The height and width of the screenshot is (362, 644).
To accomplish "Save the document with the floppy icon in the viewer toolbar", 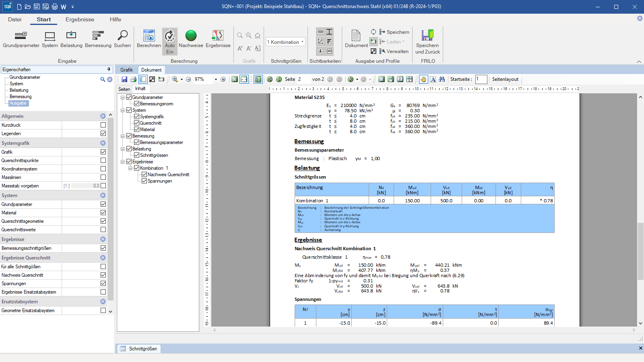I will point(124,79).
